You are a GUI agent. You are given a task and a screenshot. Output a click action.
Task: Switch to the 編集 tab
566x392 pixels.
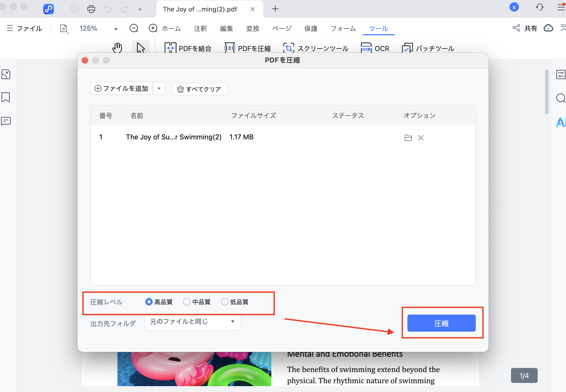point(226,28)
